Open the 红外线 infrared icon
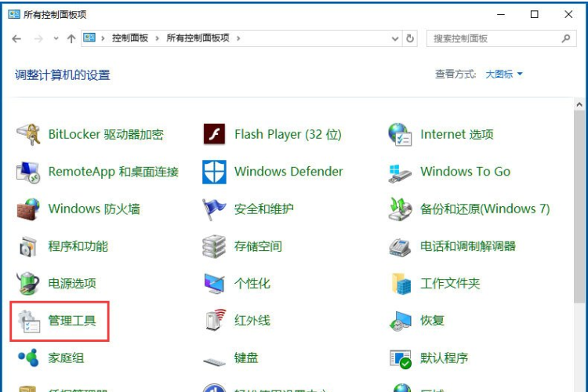This screenshot has height=392, width=588. (x=216, y=320)
